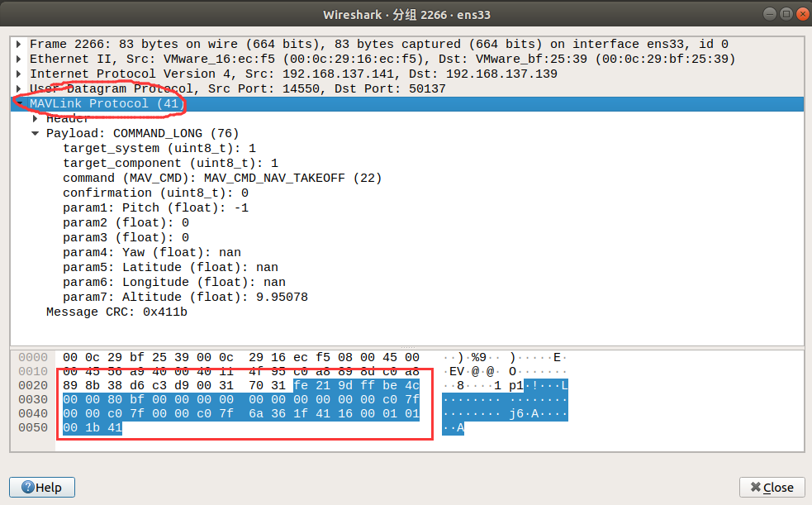Select param5: Latitude (float): nan
The image size is (812, 505).
(x=170, y=268)
